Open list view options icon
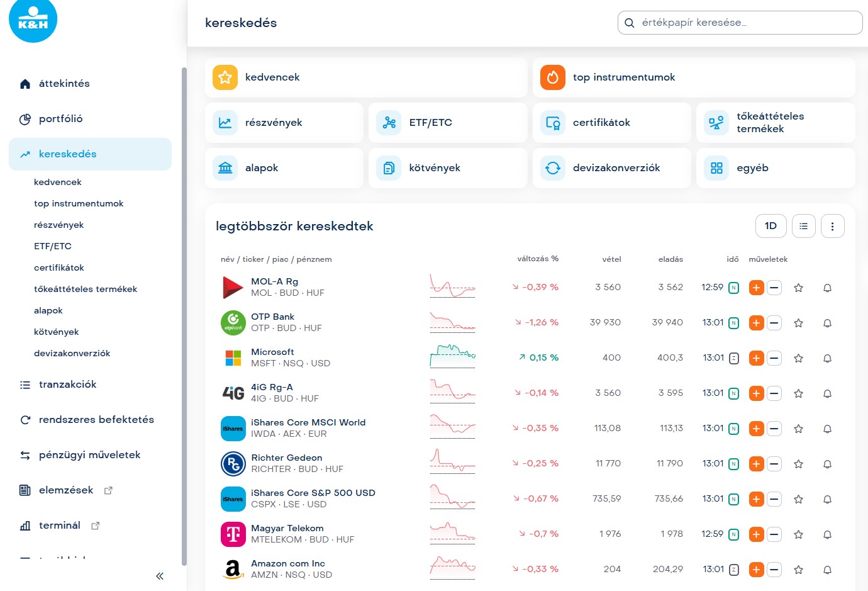 tap(803, 226)
